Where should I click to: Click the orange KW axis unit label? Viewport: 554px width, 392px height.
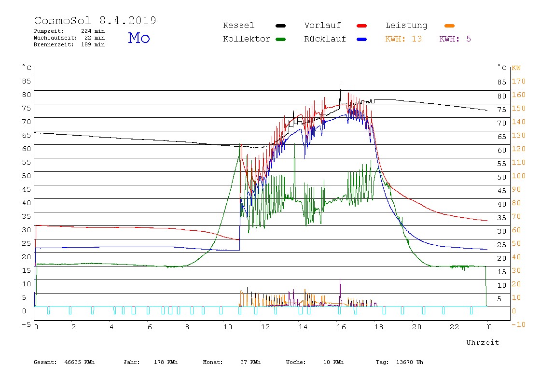pos(516,68)
